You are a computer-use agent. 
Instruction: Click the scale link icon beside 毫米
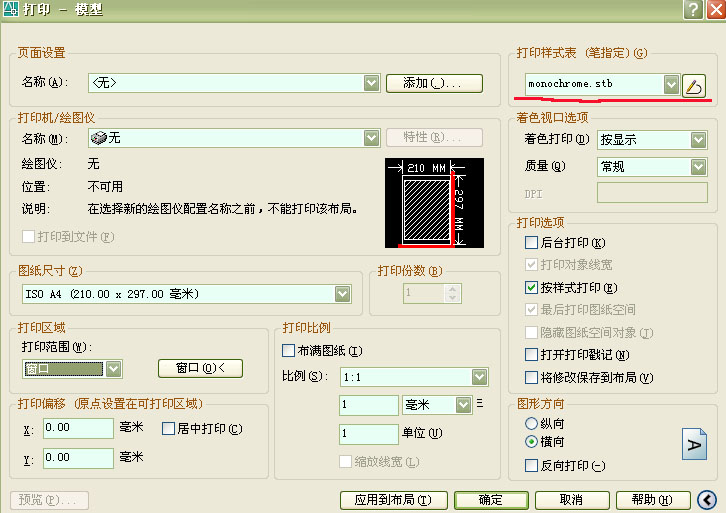point(480,403)
